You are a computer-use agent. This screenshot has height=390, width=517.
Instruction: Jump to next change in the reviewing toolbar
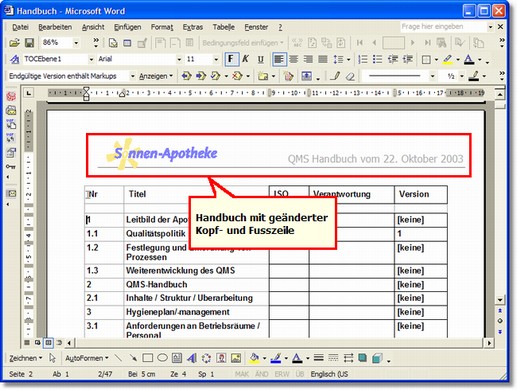201,76
